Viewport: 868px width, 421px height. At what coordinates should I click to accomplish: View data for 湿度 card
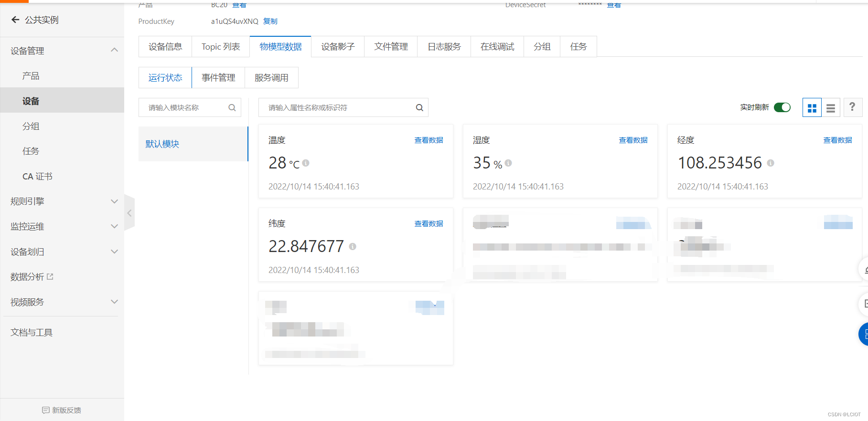[633, 140]
